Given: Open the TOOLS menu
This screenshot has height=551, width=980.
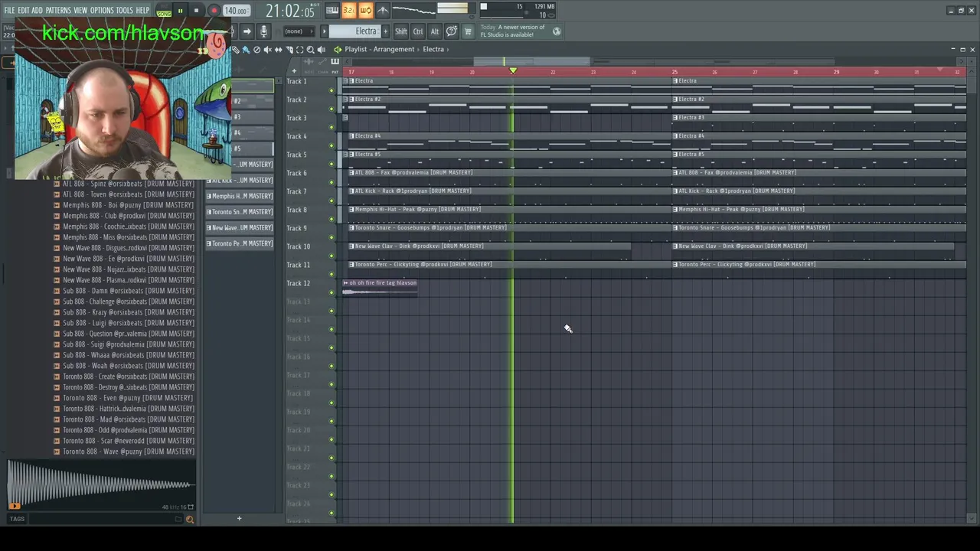Looking at the screenshot, I should 124,10.
